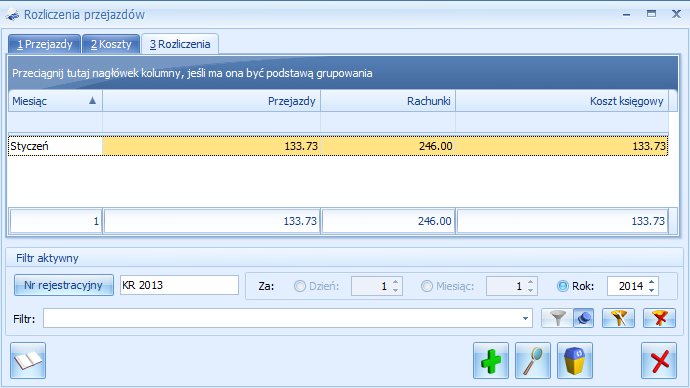The width and height of the screenshot is (690, 388).
Task: Select the Dzień radio button
Action: pyautogui.click(x=300, y=286)
